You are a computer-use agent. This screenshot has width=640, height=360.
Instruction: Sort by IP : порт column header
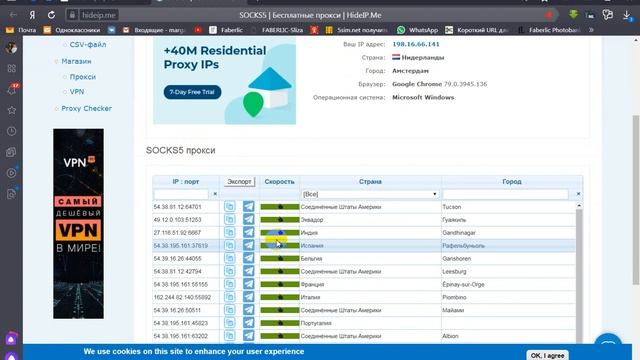(186, 182)
